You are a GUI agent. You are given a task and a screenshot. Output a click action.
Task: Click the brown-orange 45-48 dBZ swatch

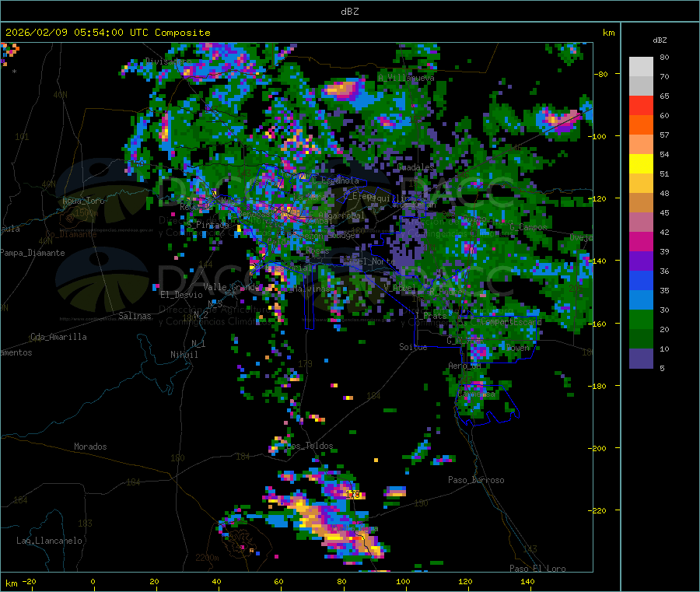click(641, 203)
